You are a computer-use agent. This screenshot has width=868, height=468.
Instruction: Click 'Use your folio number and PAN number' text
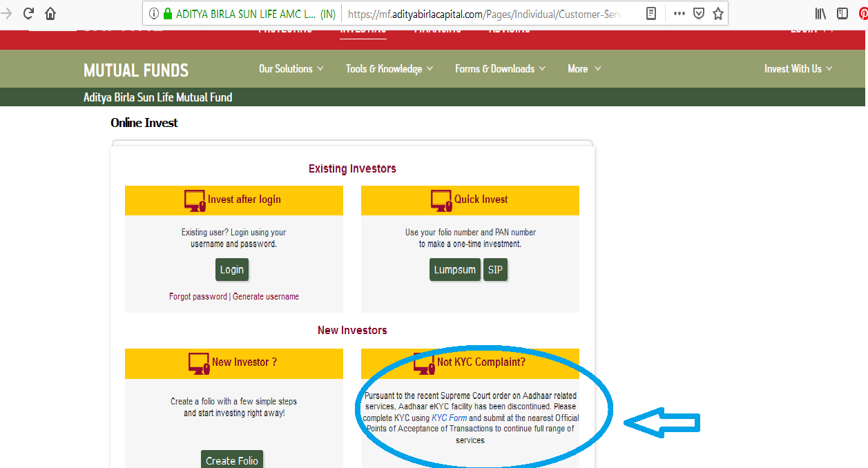click(470, 233)
